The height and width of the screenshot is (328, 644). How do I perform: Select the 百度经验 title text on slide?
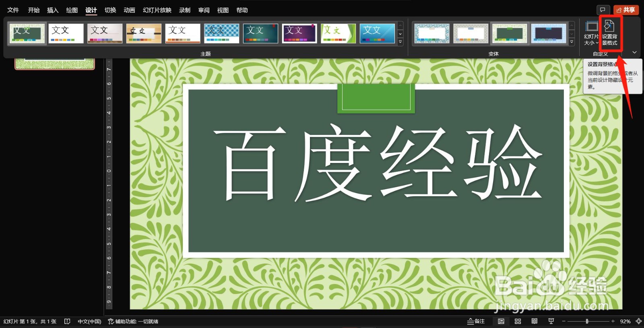[x=378, y=163]
